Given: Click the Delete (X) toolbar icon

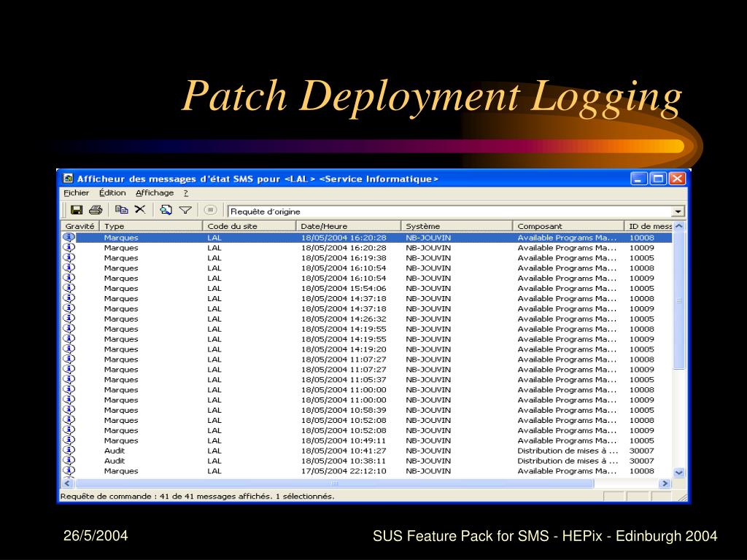Looking at the screenshot, I should tap(139, 209).
